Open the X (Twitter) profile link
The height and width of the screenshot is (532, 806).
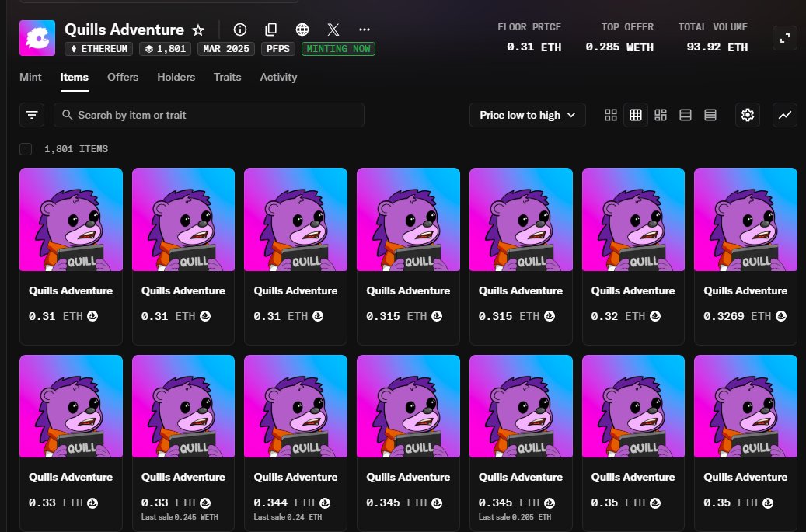(333, 30)
